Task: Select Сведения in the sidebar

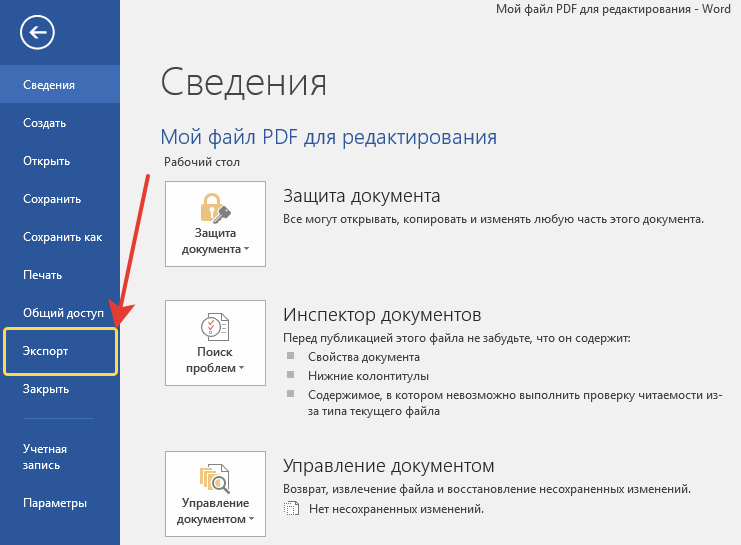Action: tap(60, 85)
